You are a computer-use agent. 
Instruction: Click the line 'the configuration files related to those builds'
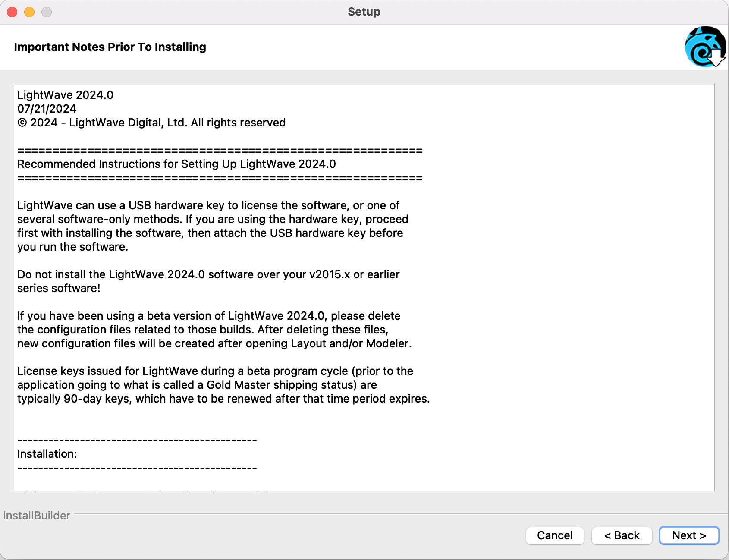(203, 330)
